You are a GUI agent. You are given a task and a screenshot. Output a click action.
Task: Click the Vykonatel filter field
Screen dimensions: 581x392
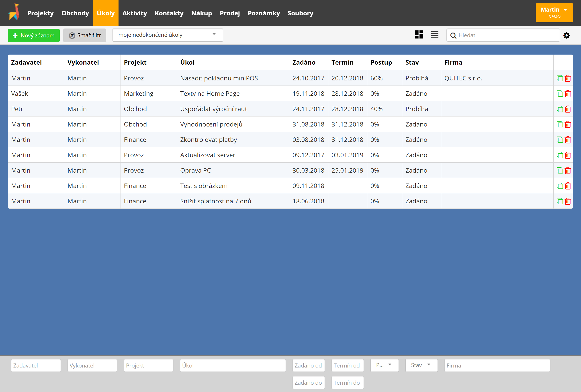pos(92,365)
